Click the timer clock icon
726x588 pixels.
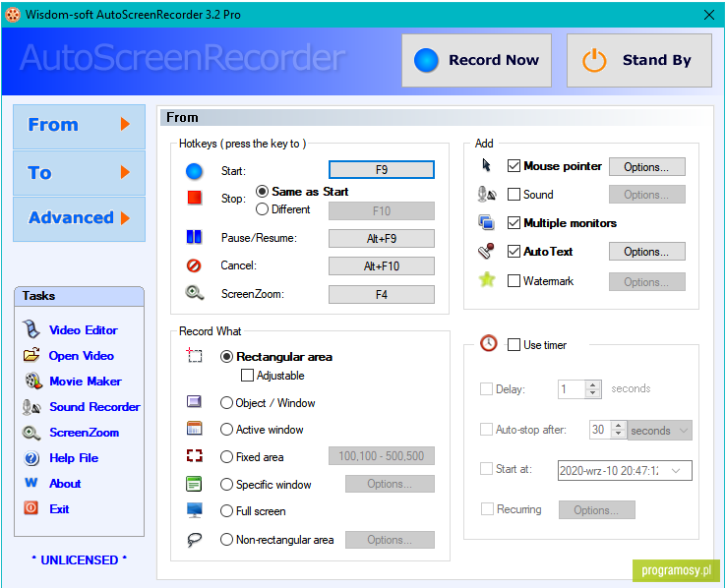point(489,343)
